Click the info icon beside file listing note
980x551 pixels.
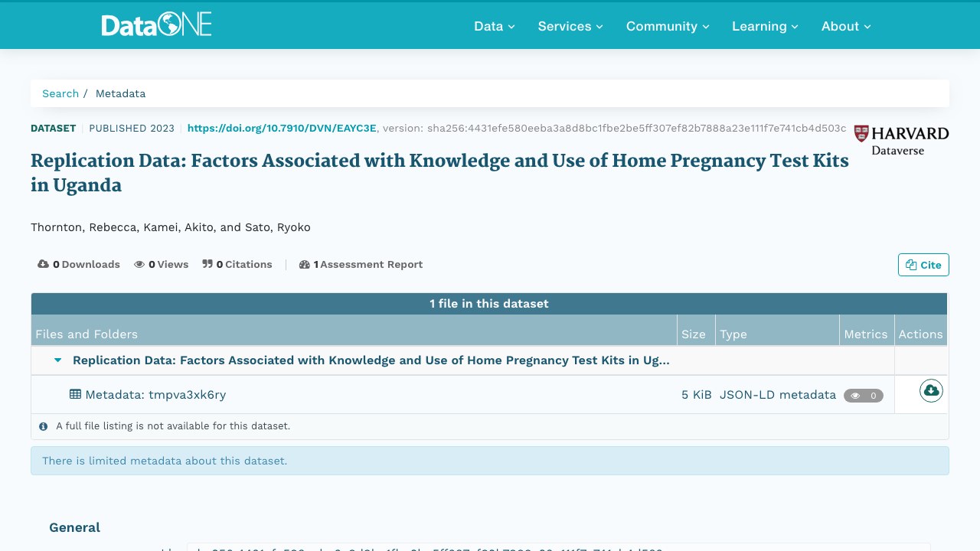[43, 426]
